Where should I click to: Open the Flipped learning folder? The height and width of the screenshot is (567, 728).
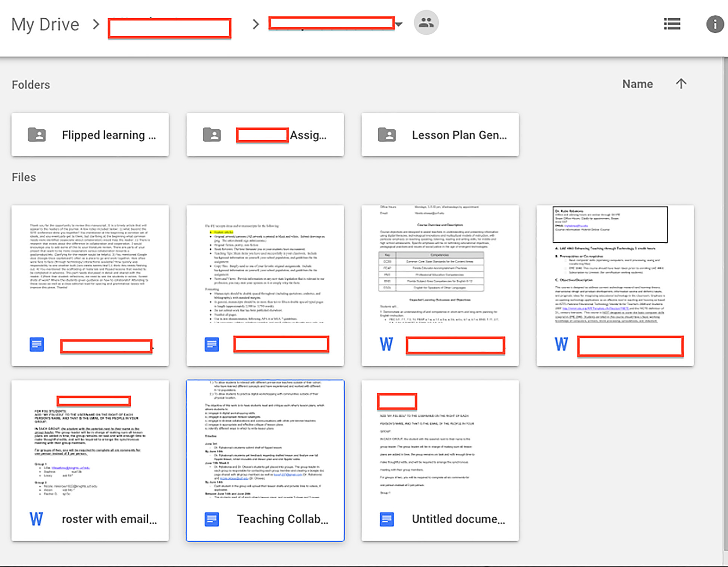point(108,135)
